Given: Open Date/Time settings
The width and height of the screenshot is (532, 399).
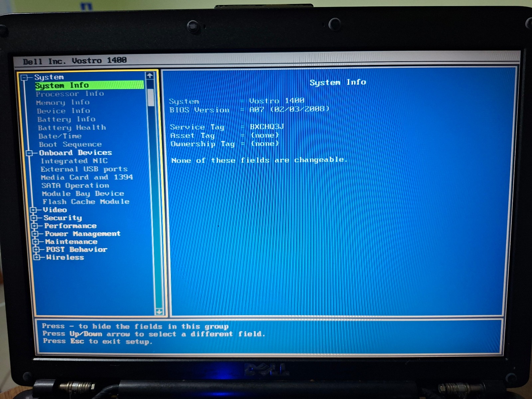Looking at the screenshot, I should [x=60, y=136].
